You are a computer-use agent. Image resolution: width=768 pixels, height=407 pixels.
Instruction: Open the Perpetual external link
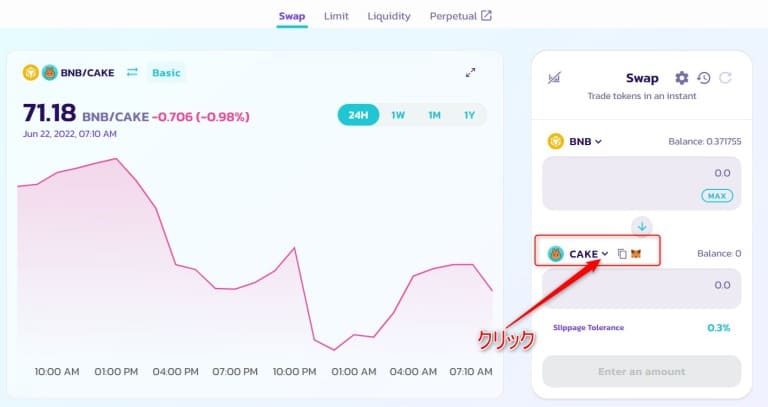[460, 16]
